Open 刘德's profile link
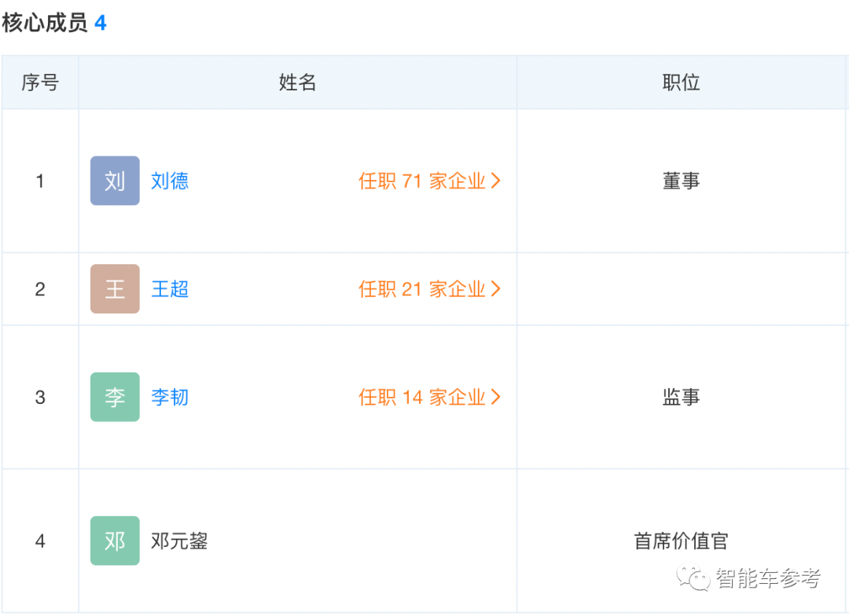 (170, 181)
